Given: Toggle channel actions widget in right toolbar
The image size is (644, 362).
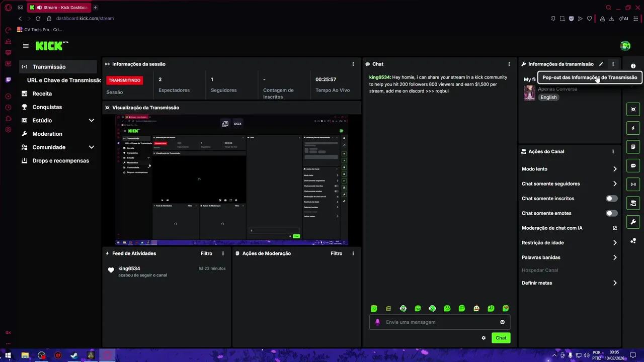Looking at the screenshot, I should (633, 203).
